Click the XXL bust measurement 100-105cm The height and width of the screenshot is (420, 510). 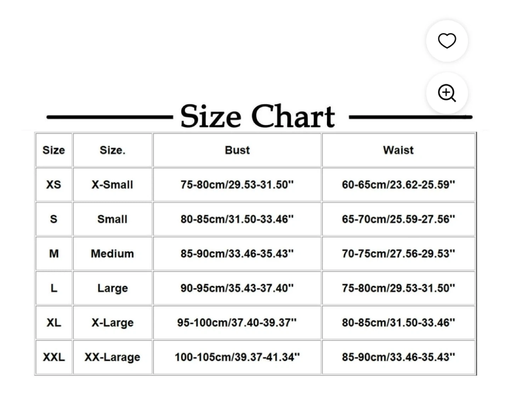237,357
